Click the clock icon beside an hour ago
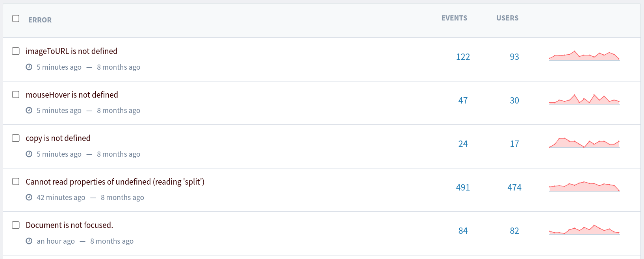Image resolution: width=644 pixels, height=259 pixels. (x=29, y=240)
